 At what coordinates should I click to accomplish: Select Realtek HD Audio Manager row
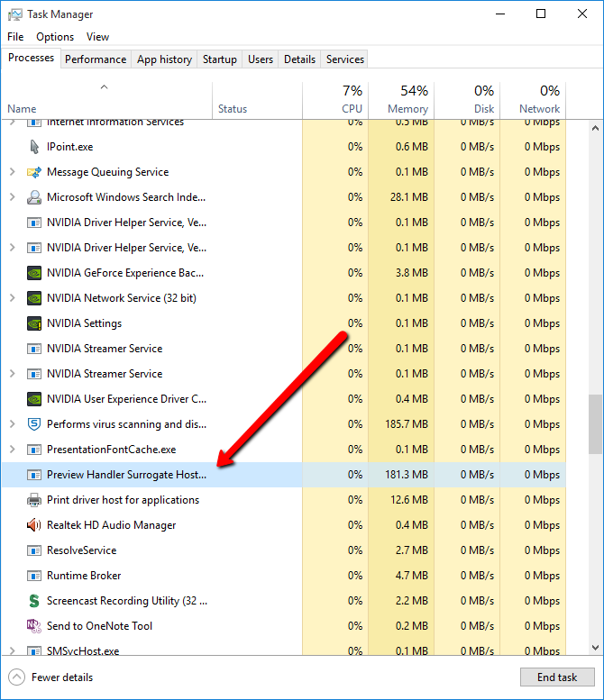click(x=284, y=525)
